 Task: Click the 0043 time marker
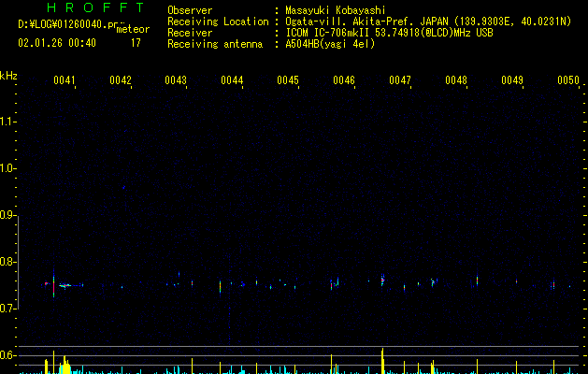coord(176,80)
